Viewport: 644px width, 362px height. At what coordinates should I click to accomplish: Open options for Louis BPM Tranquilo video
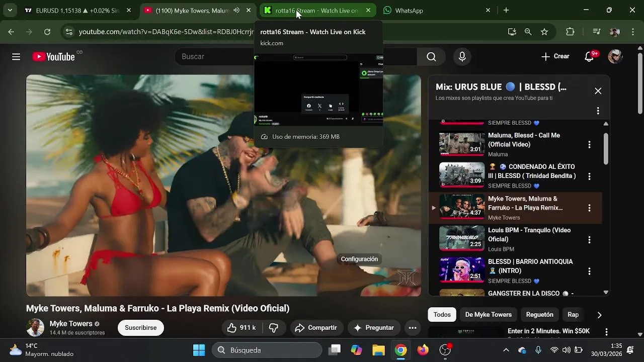(589, 239)
